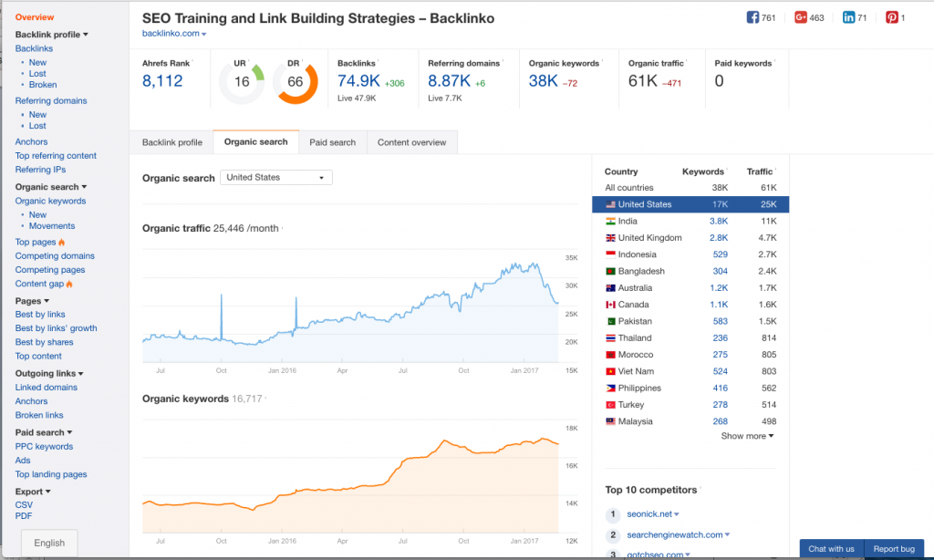Click the Malaysia flag icon
Screen dimensions: 934x560
(x=610, y=421)
